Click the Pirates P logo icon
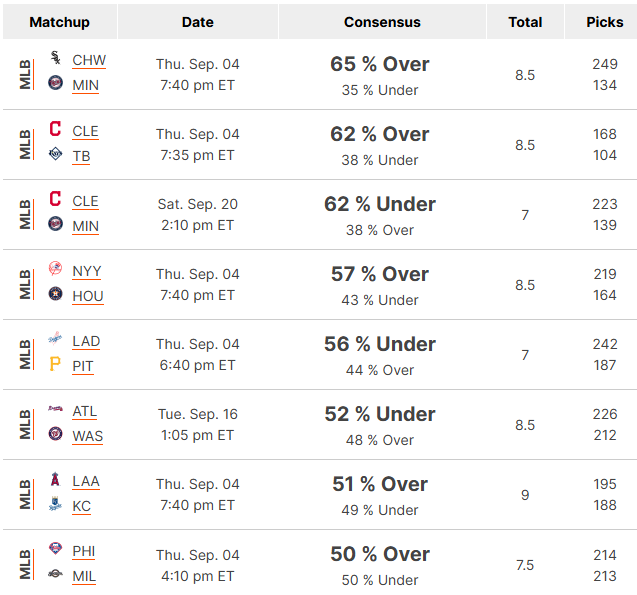 click(x=55, y=363)
